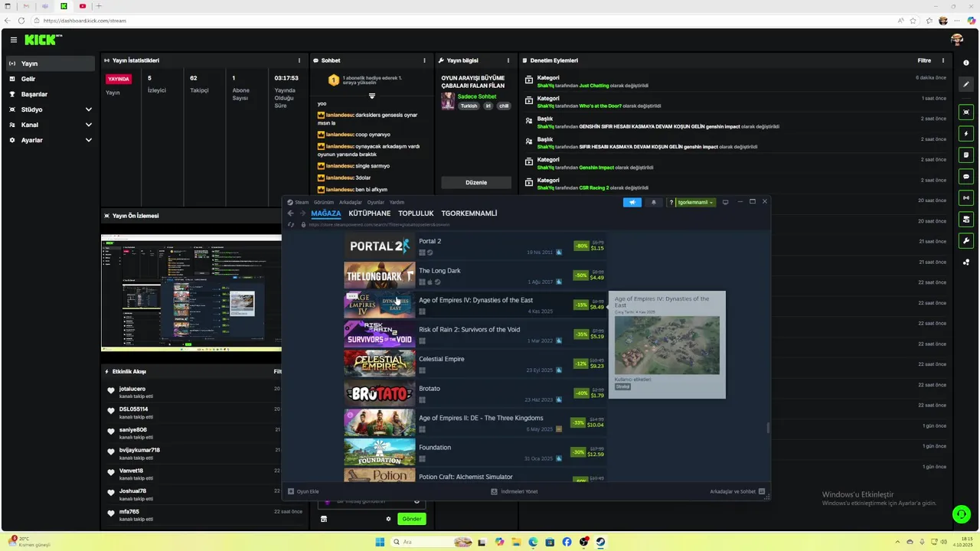The height and width of the screenshot is (551, 980).
Task: Open Yayın bilgisi panel options menu
Action: (x=508, y=60)
